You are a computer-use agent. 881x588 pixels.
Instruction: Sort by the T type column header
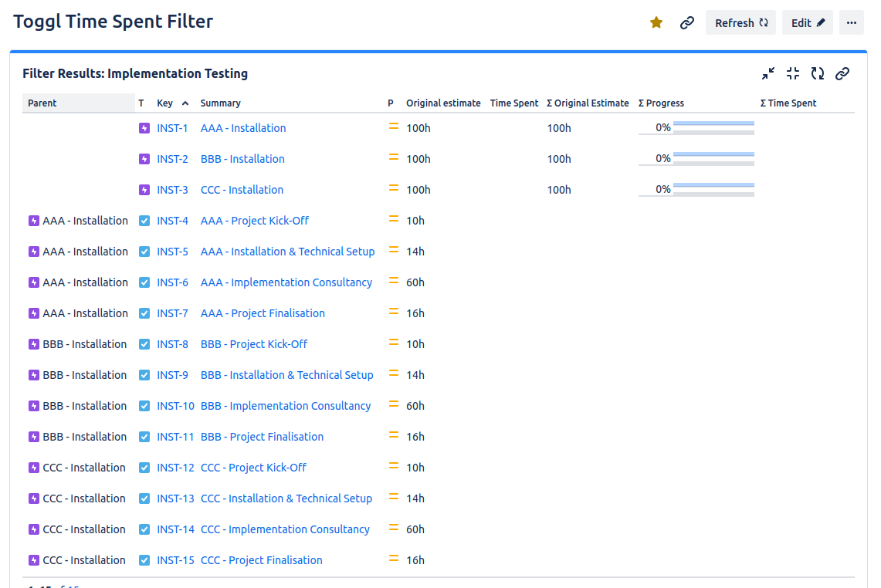[x=141, y=103]
